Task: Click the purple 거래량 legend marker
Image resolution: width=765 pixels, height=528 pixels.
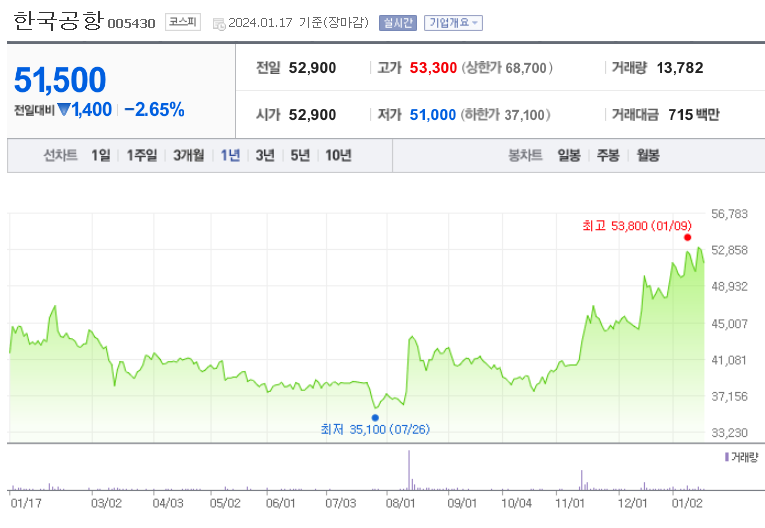Action: [x=726, y=457]
